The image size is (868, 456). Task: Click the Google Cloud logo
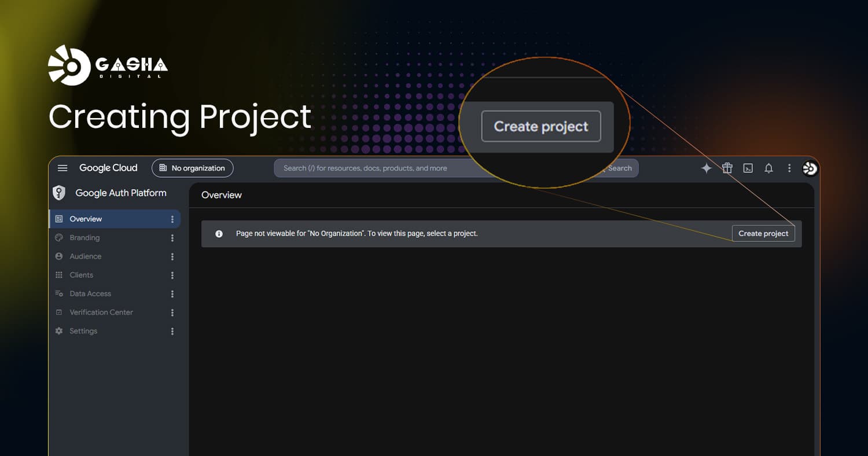pyautogui.click(x=108, y=168)
